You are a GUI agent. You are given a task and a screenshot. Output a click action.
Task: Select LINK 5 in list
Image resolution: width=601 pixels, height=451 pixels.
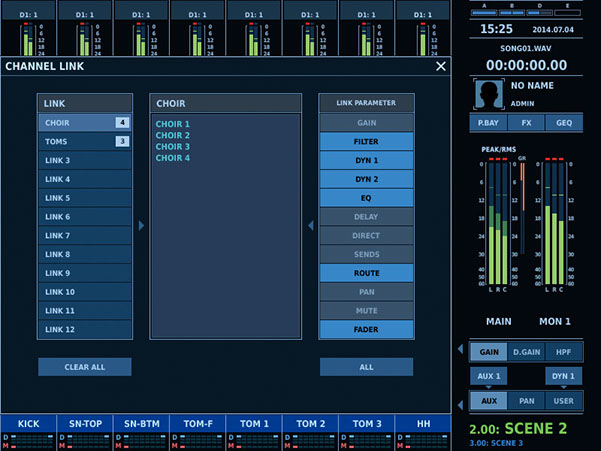(x=85, y=198)
